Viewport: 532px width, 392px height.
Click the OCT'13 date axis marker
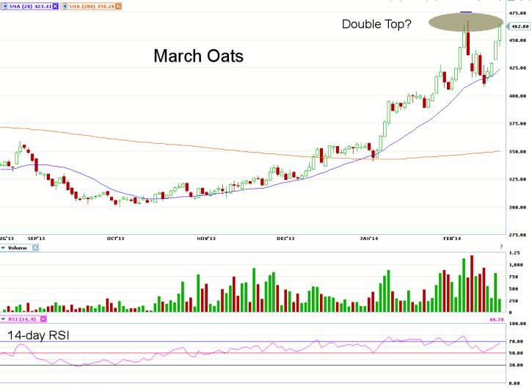114,239
